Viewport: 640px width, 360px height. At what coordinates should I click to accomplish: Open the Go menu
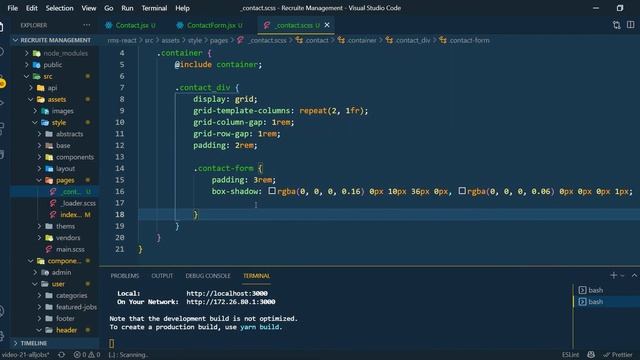(x=109, y=8)
